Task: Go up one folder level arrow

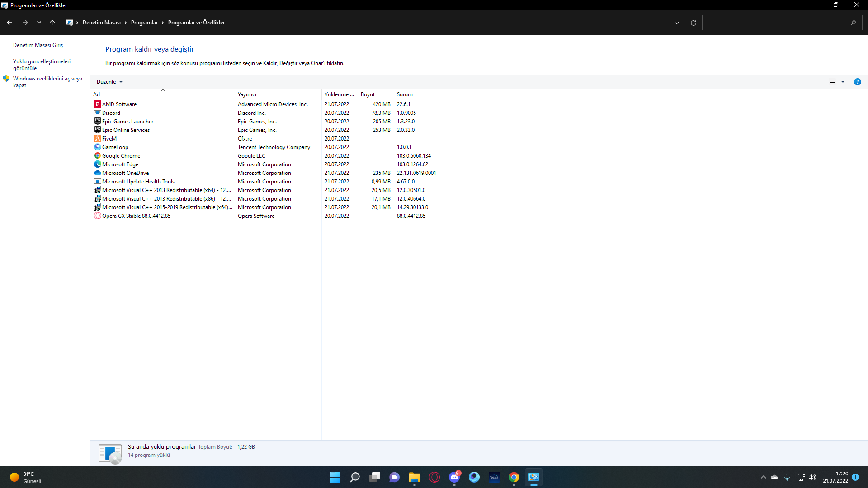Action: [x=52, y=23]
